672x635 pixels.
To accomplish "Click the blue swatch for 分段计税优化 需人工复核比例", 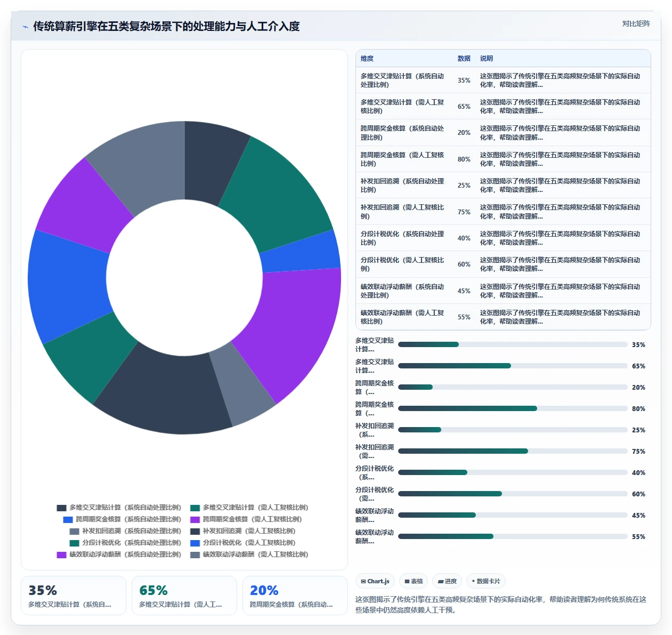I will (x=195, y=543).
